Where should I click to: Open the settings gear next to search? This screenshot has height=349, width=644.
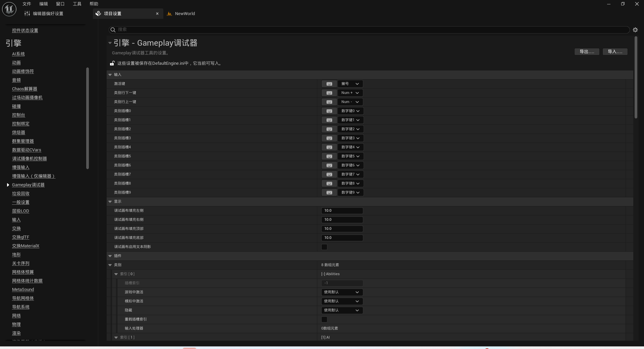point(635,30)
